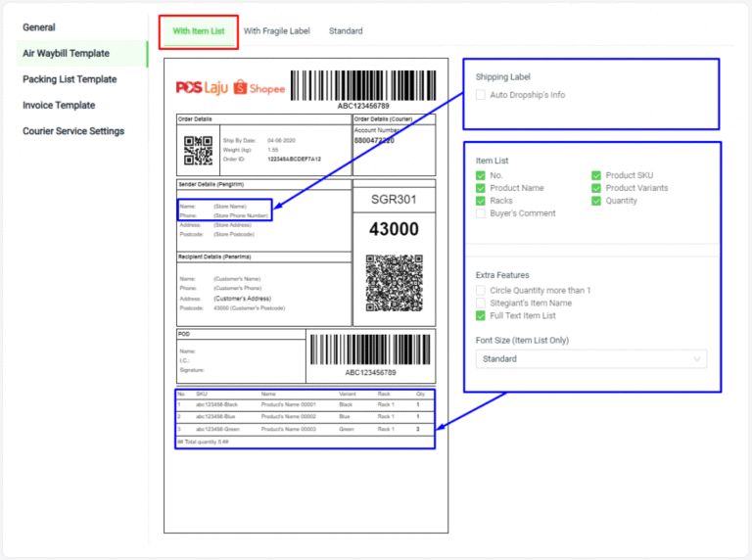
Task: Click the small QR code in Order Details
Action: (x=198, y=149)
